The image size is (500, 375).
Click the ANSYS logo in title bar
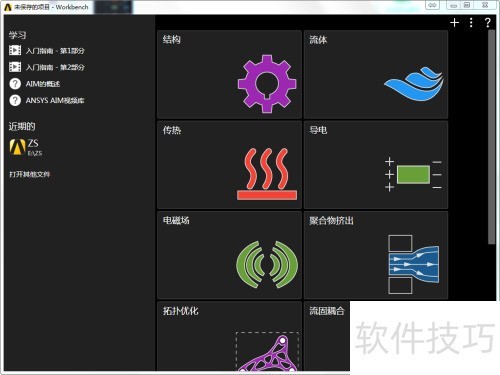pos(8,7)
